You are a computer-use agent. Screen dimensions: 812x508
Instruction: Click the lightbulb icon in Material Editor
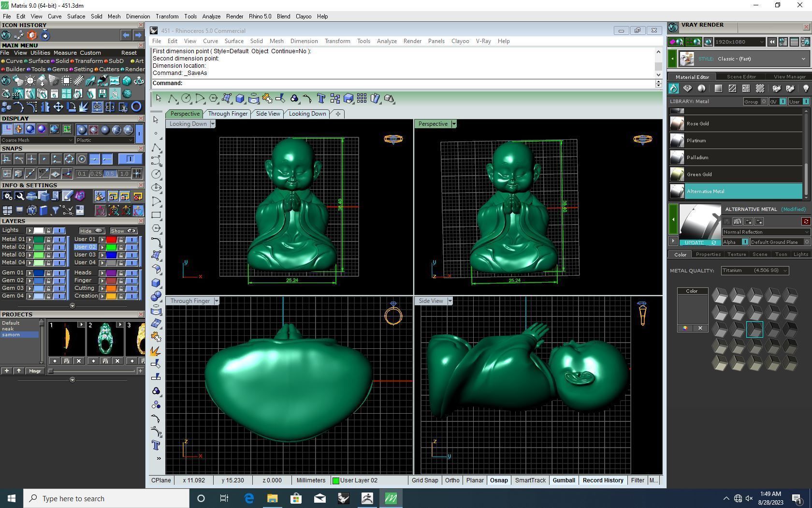[805, 89]
